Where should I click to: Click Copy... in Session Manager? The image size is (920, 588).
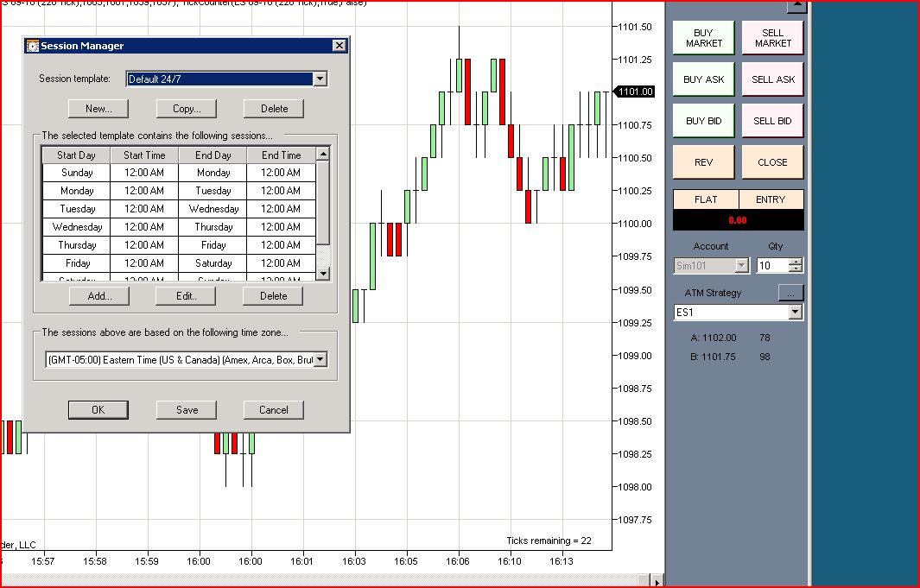point(187,109)
